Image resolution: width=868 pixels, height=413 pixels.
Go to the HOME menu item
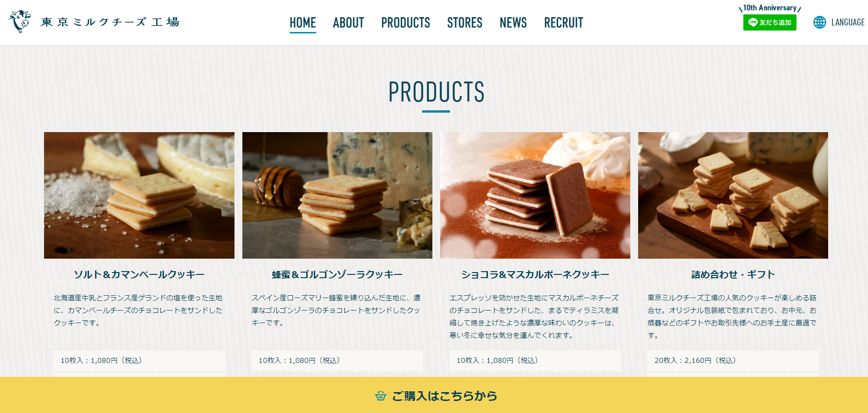(303, 23)
